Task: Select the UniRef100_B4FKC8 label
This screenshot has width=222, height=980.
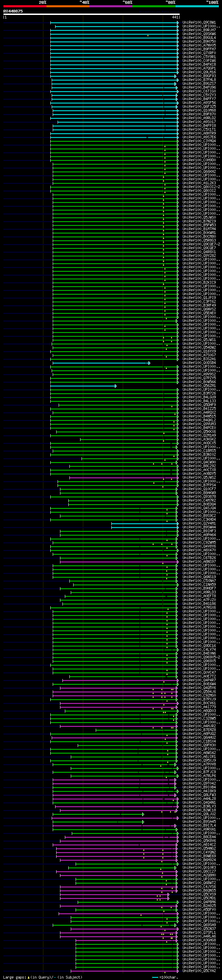Action: (x=199, y=64)
